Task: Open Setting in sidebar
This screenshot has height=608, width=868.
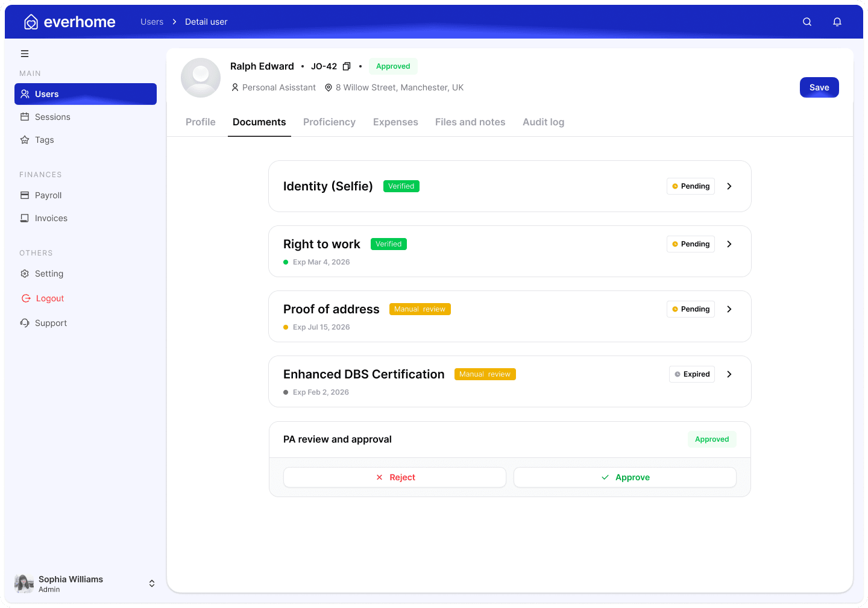Action: tap(86, 274)
